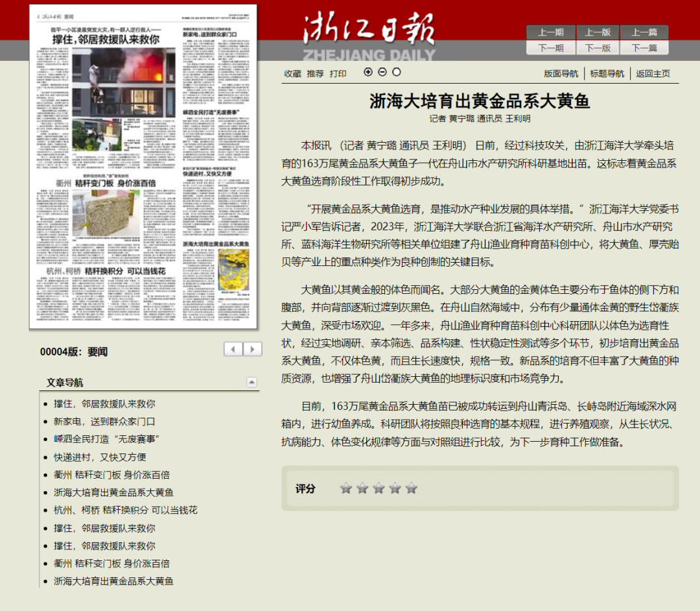Click 推荐 to recommend the article
Viewport: 700px width, 611px height.
point(315,74)
